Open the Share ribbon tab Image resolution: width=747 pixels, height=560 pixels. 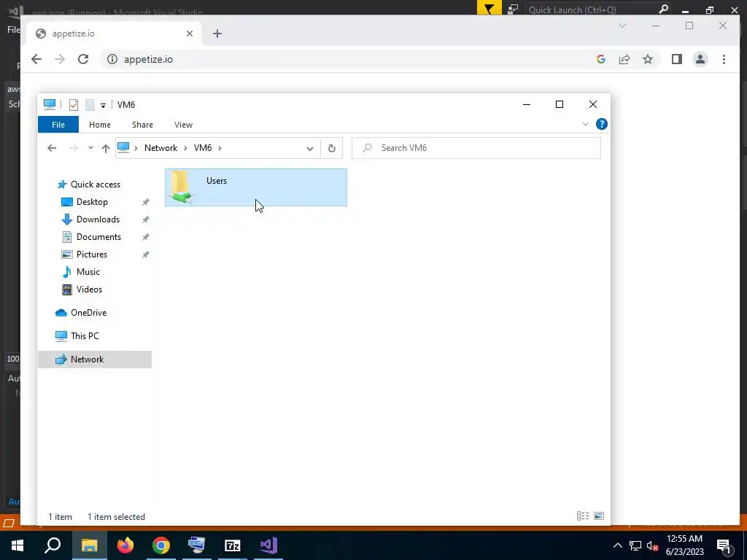[x=142, y=125]
